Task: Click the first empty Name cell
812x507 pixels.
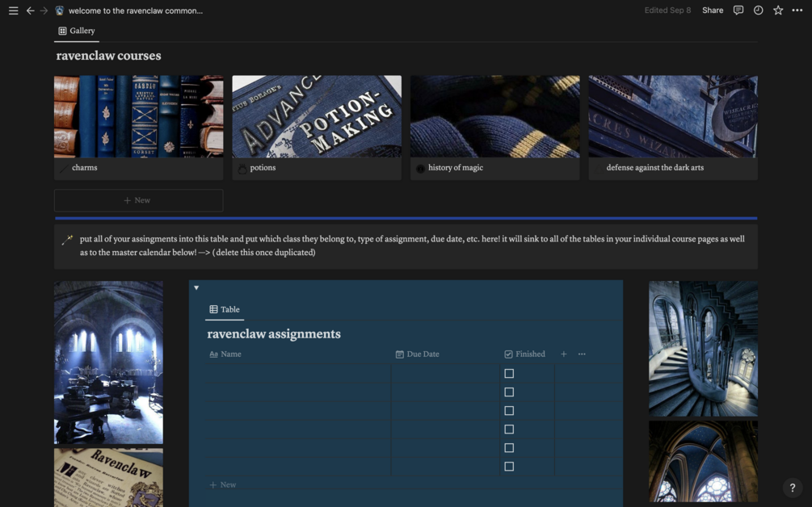Action: (299, 374)
